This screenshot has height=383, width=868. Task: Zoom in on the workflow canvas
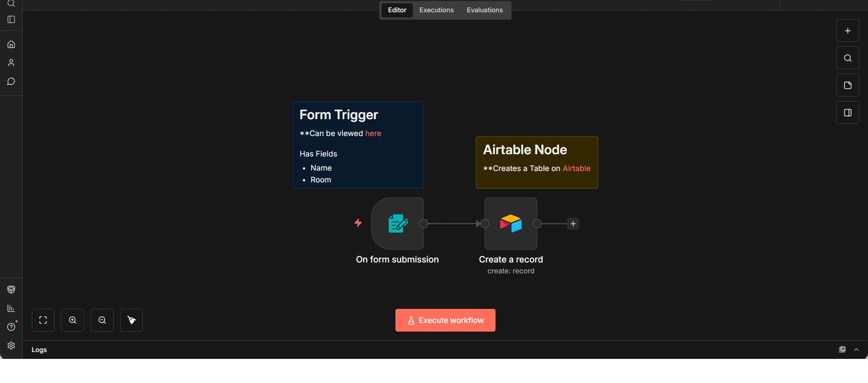[73, 320]
